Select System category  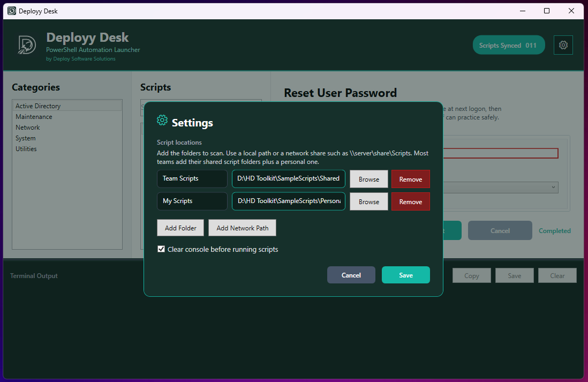click(x=67, y=138)
